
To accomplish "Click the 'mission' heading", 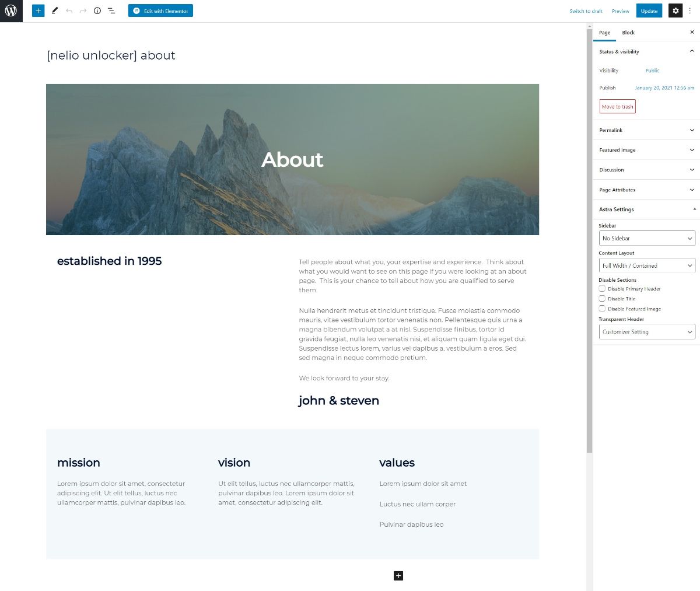I will point(78,463).
